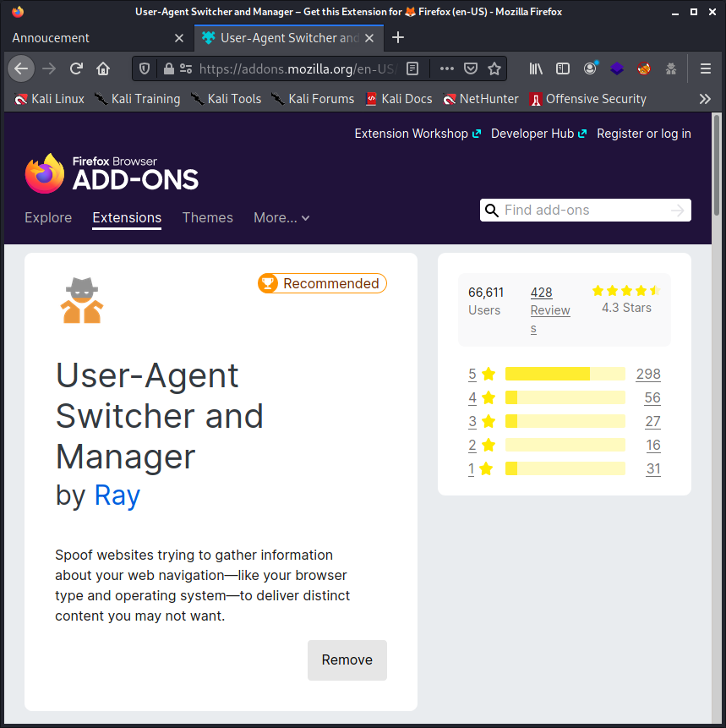The image size is (726, 728).
Task: Visit the Developer Hub link
Action: [x=539, y=134]
